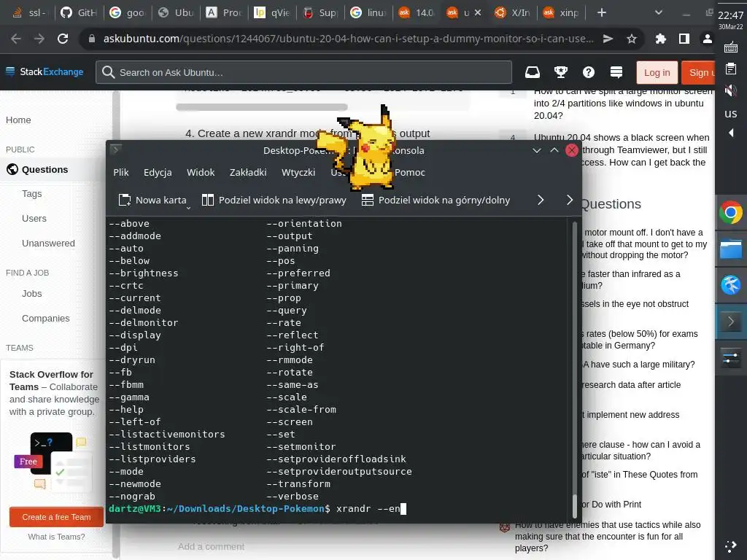
Task: Focus Search on Ask Ubuntu field
Action: [x=303, y=72]
